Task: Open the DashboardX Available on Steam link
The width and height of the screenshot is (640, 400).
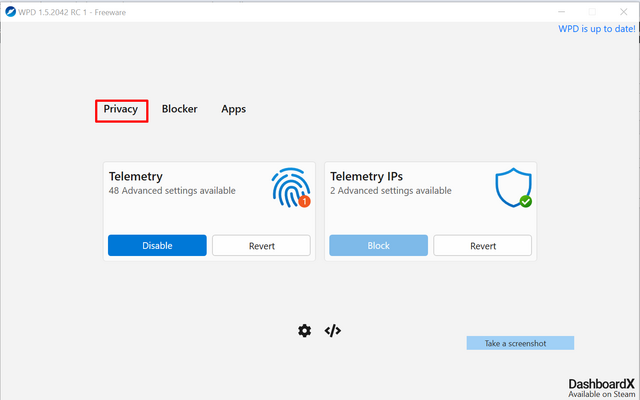Action: (602, 388)
